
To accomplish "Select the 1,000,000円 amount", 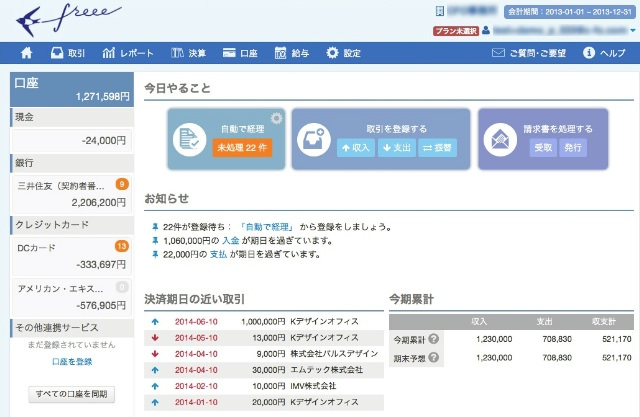I will pos(263,322).
